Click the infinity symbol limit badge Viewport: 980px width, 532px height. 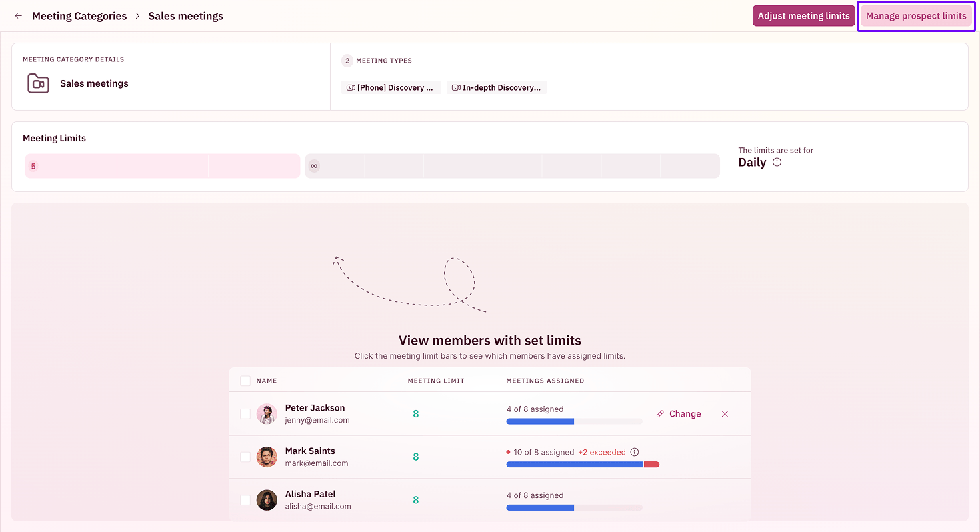pyautogui.click(x=314, y=166)
